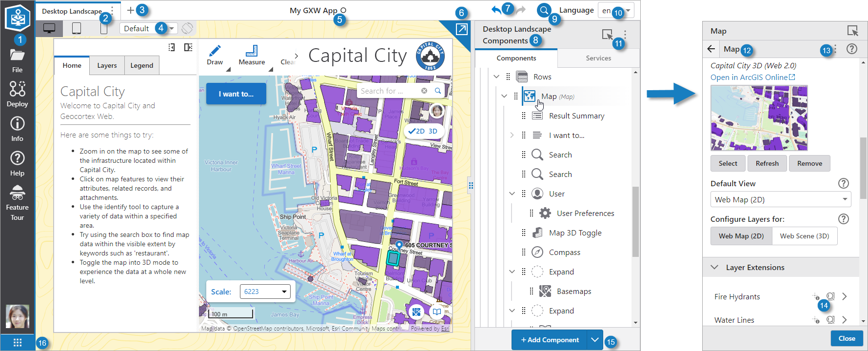Switch to the Services tab
The height and width of the screenshot is (351, 868).
[598, 58]
